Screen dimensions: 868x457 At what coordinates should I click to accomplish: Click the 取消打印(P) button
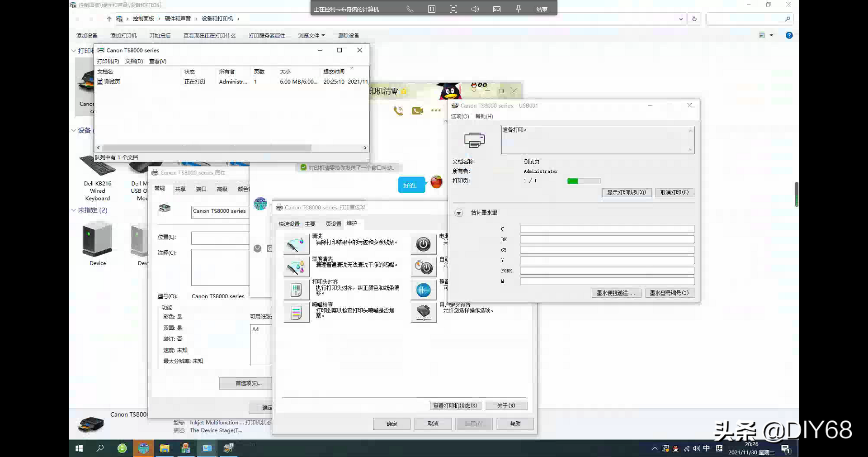pyautogui.click(x=675, y=192)
